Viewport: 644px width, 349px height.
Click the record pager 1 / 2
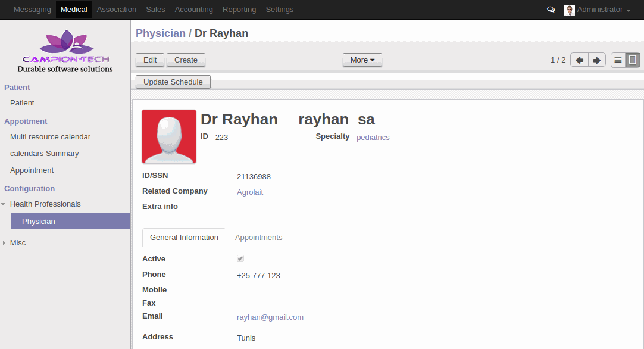coord(558,60)
